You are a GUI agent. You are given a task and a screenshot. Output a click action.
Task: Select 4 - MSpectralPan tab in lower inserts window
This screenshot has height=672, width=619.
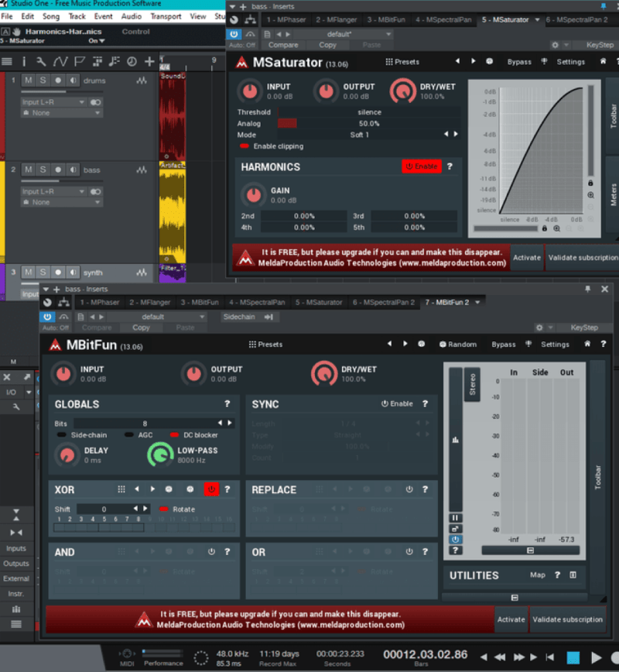pyautogui.click(x=257, y=302)
